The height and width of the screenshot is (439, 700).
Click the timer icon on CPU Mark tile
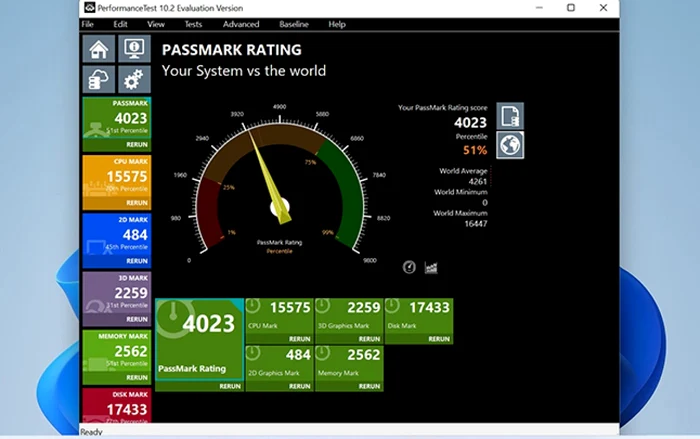coord(253,306)
